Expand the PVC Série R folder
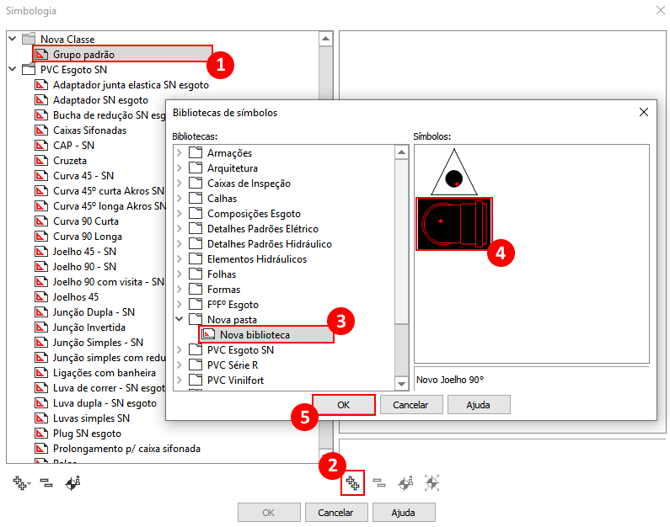670x527 pixels. pyautogui.click(x=180, y=365)
